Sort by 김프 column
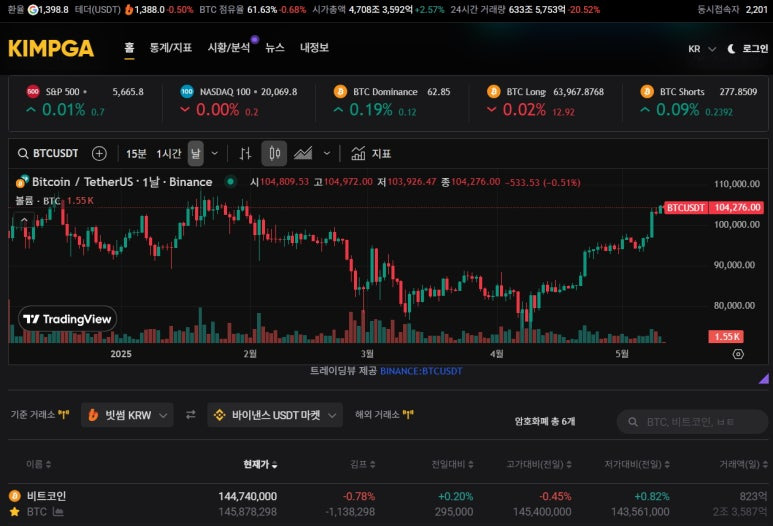This screenshot has width=773, height=526. tap(362, 464)
